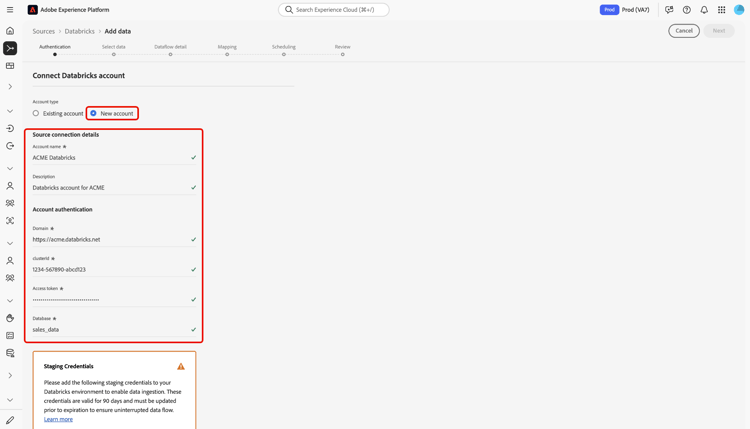The height and width of the screenshot is (429, 750).
Task: Click the Next button
Action: (x=719, y=31)
